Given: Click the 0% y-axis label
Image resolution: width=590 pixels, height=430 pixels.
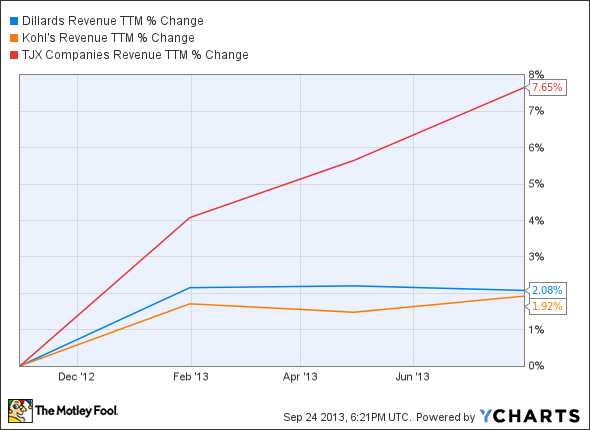Looking at the screenshot, I should pyautogui.click(x=536, y=366).
